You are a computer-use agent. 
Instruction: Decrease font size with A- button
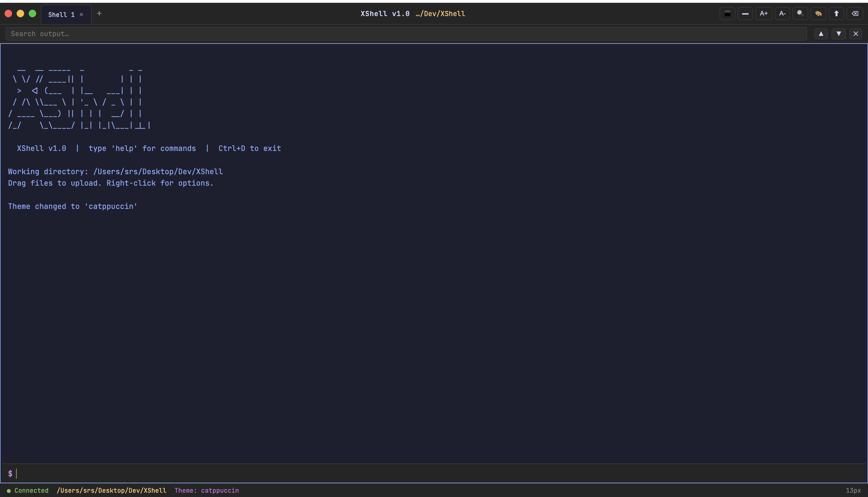click(x=782, y=14)
